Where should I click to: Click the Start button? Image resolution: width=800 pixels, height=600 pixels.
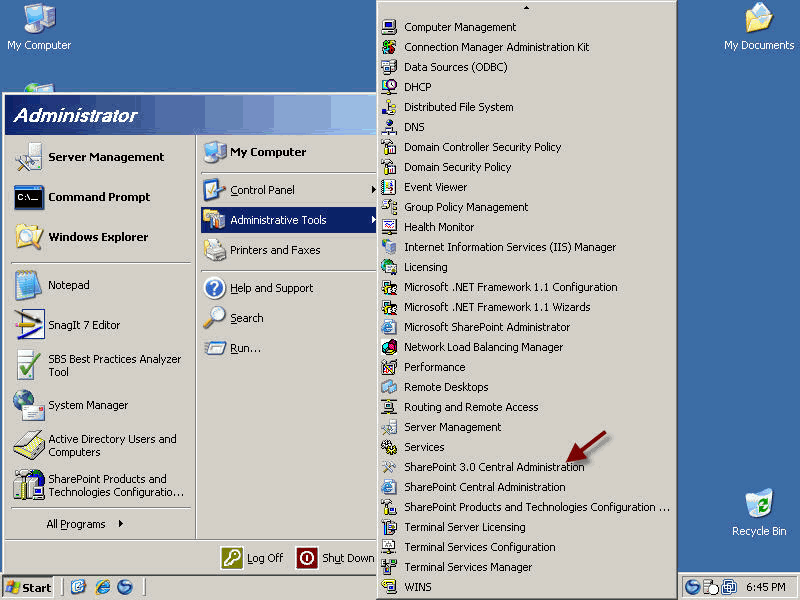click(29, 587)
